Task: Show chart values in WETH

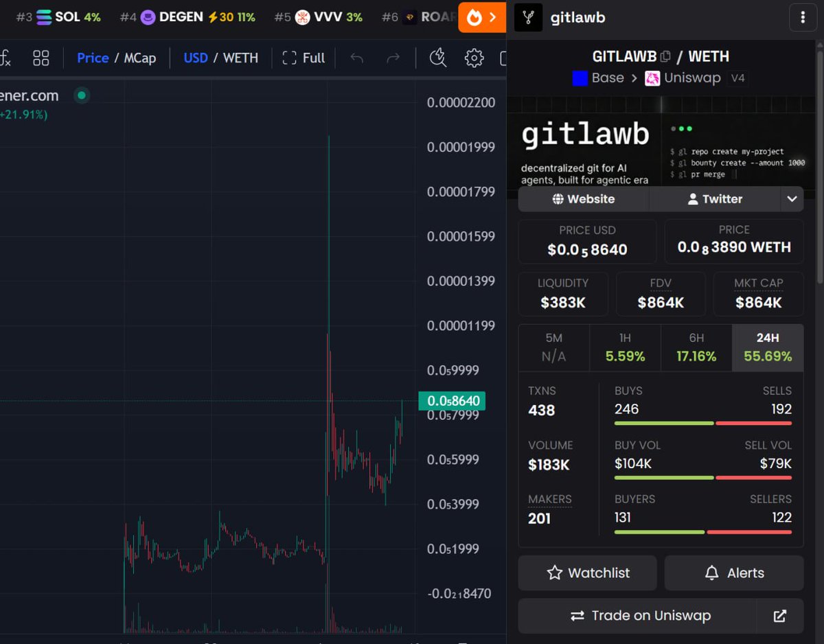Action: [x=240, y=58]
